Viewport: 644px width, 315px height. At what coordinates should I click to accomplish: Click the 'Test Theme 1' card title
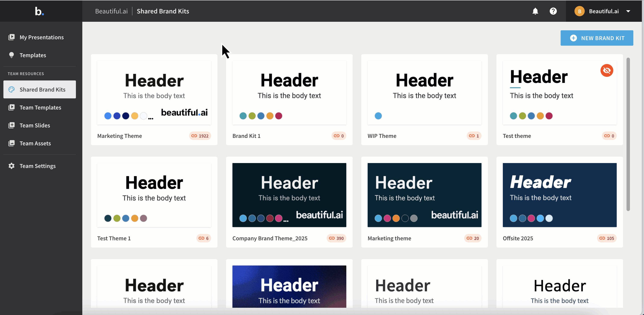click(x=114, y=238)
